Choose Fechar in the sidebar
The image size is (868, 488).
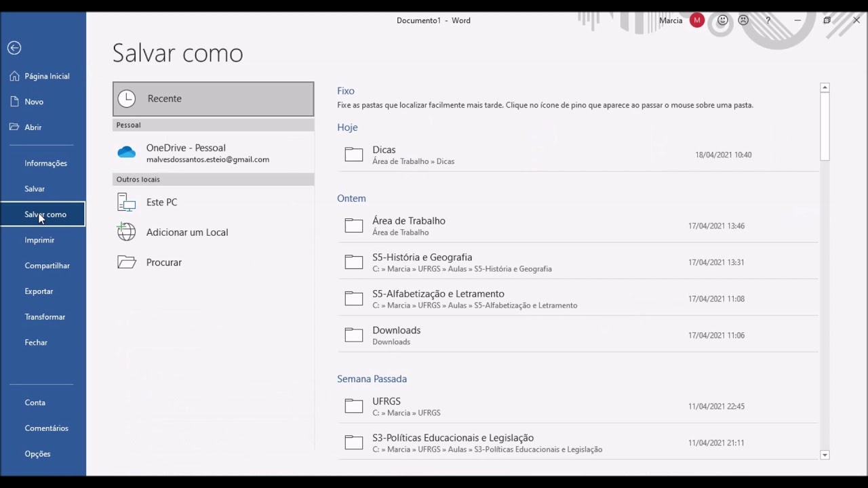pos(43,343)
